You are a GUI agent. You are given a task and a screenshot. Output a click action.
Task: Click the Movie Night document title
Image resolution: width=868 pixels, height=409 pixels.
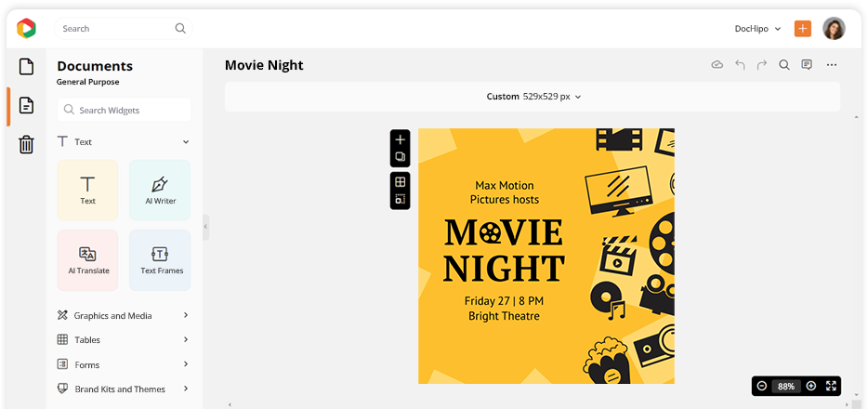point(264,65)
